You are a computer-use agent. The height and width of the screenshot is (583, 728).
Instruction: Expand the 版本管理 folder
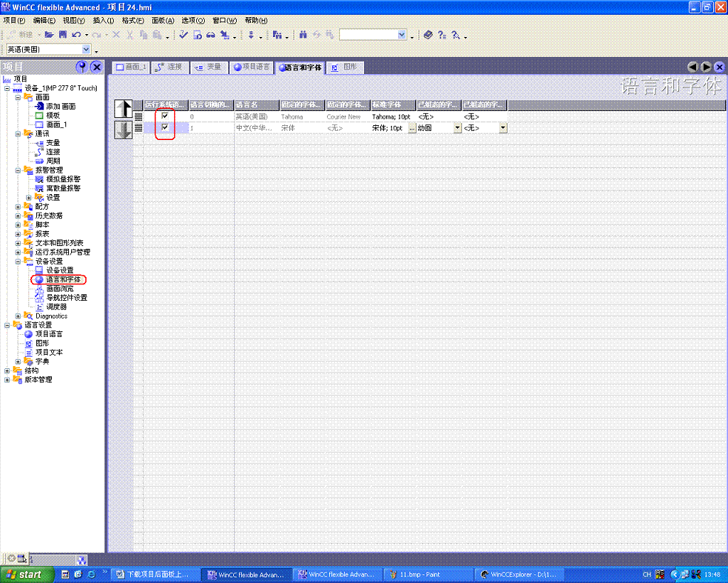click(x=7, y=380)
